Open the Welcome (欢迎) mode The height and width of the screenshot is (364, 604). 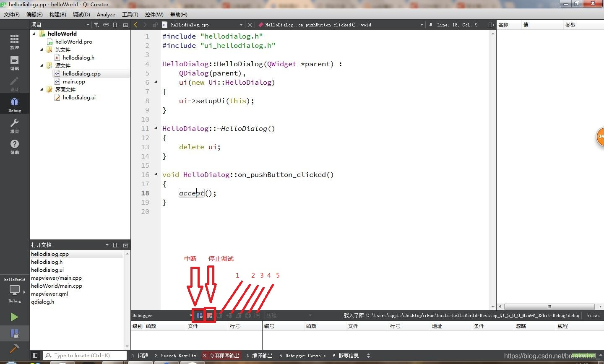point(15,42)
